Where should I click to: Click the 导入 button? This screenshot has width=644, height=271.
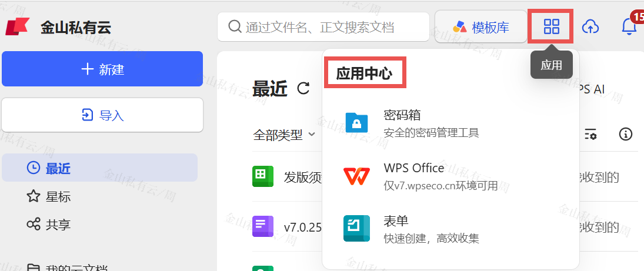point(102,115)
